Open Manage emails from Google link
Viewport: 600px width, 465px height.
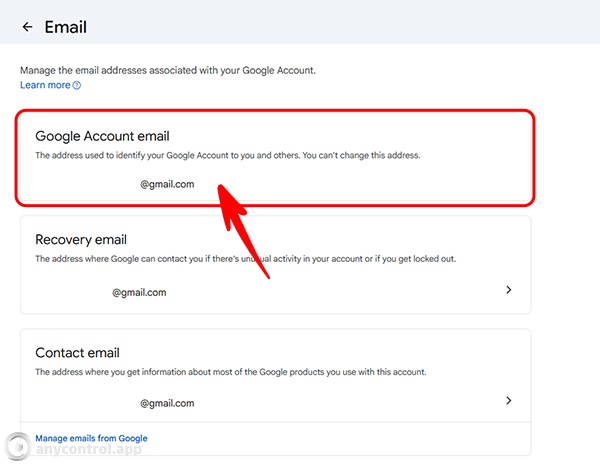(91, 438)
